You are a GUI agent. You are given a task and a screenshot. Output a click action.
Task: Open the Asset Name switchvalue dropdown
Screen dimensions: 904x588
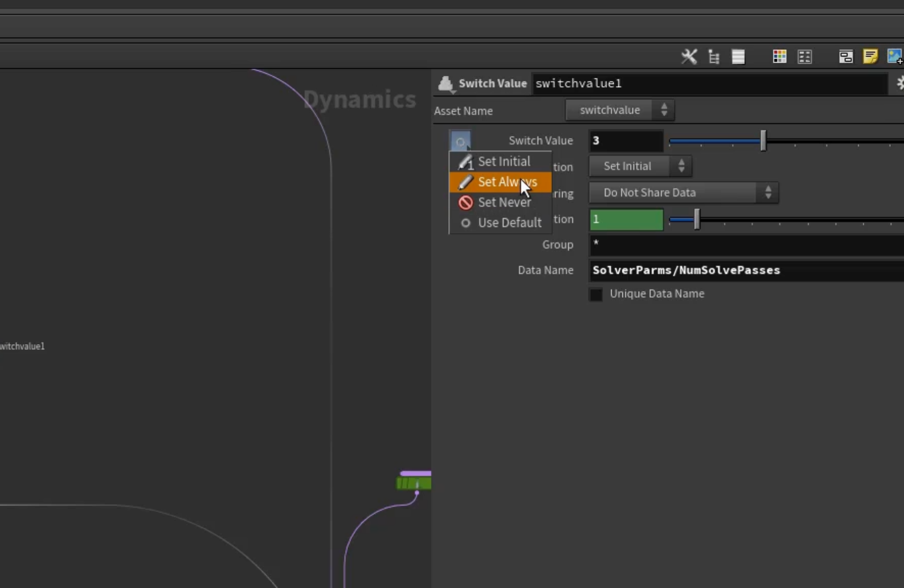point(620,110)
